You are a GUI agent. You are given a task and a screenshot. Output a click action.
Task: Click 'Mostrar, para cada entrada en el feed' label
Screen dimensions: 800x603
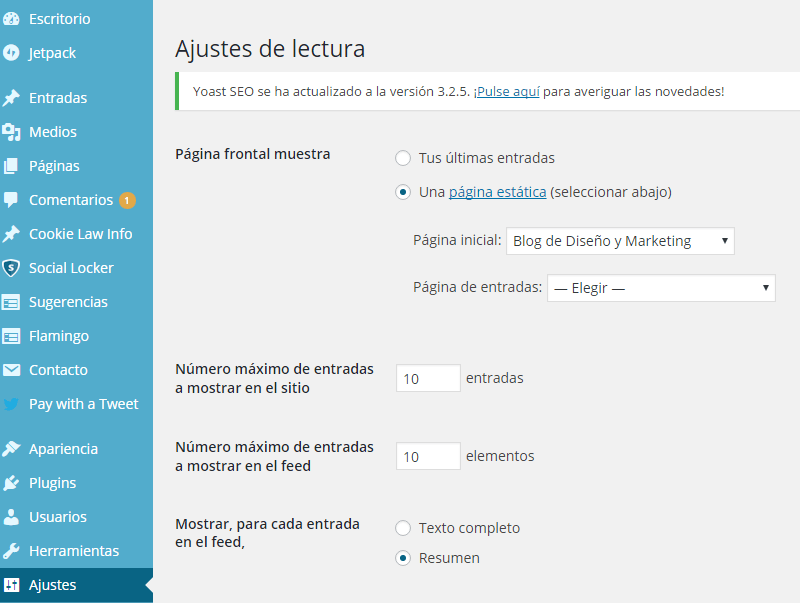pos(267,533)
